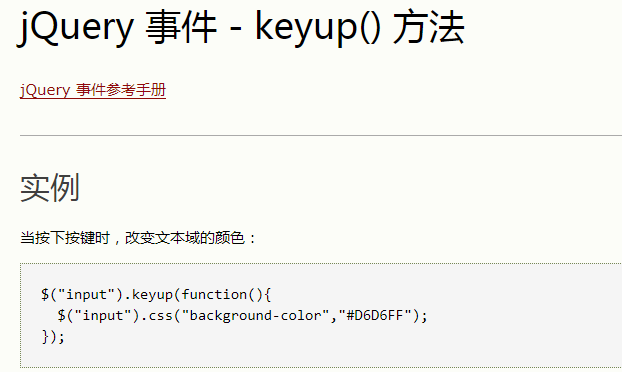This screenshot has width=622, height=372.
Task: Click 事件 in the main heading
Action: pyautogui.click(x=181, y=27)
